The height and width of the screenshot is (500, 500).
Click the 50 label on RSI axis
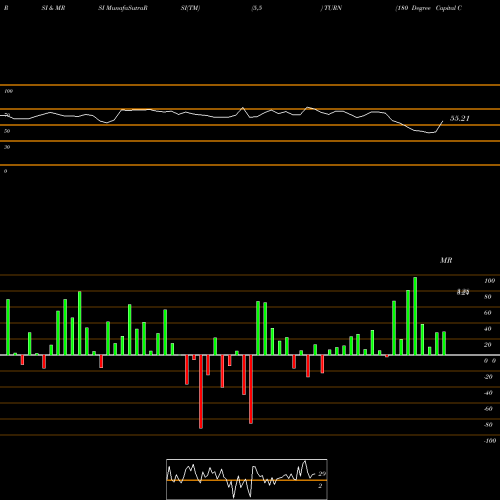tap(7, 131)
